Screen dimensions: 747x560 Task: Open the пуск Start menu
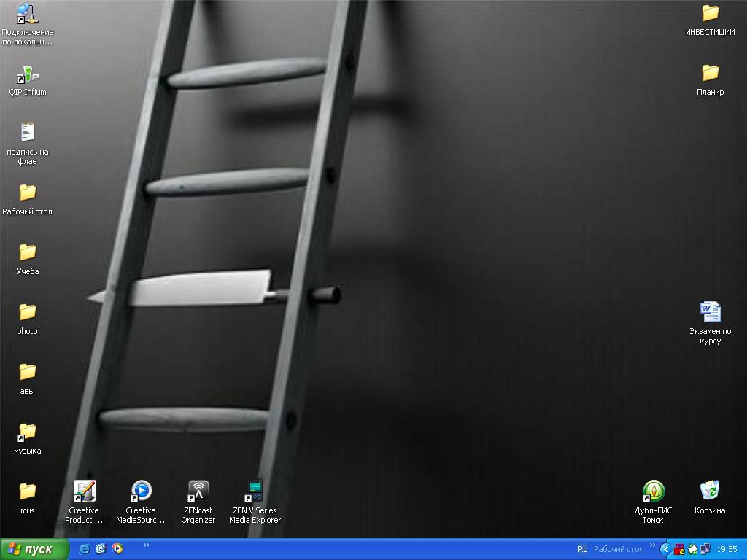pyautogui.click(x=34, y=550)
